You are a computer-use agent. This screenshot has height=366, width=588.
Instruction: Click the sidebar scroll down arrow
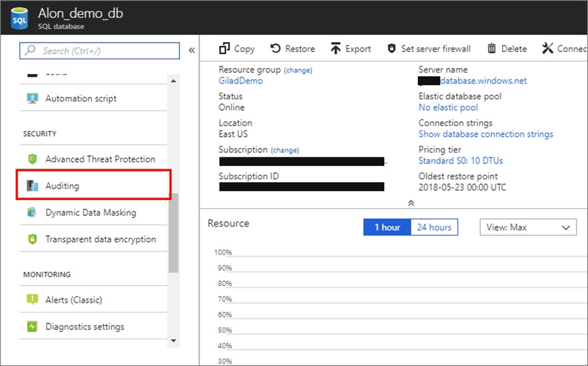[173, 341]
